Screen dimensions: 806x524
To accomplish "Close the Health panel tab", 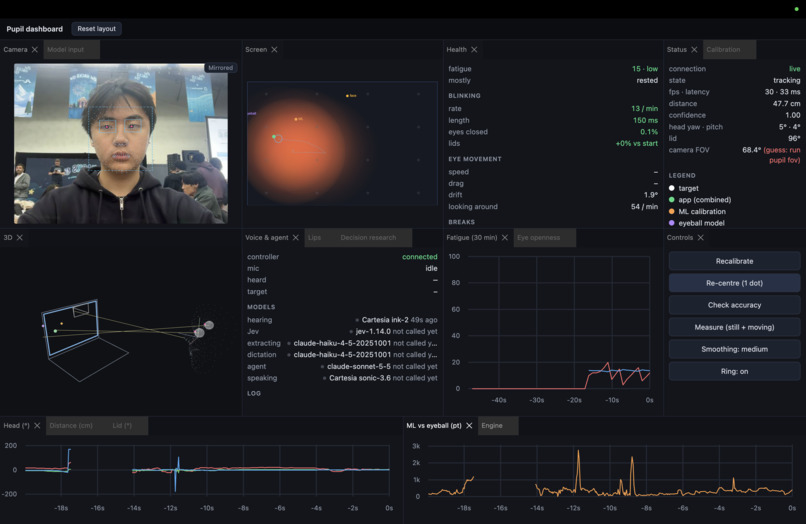I will tap(474, 49).
